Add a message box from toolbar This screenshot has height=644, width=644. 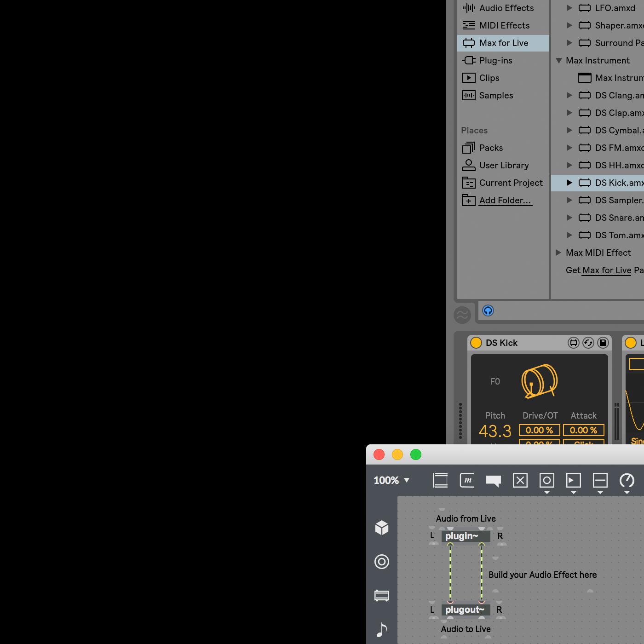point(467,481)
